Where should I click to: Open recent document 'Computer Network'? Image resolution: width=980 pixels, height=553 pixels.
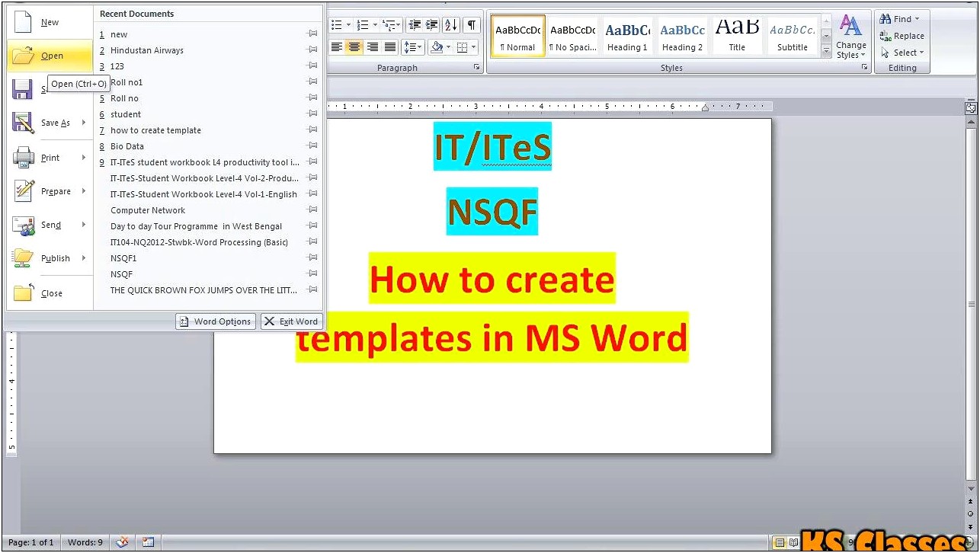pos(208,210)
